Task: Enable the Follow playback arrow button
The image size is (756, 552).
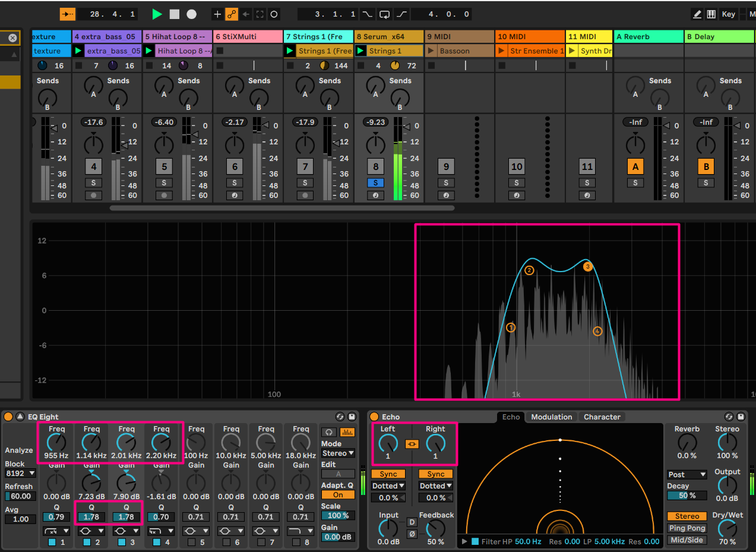Action: 68,14
